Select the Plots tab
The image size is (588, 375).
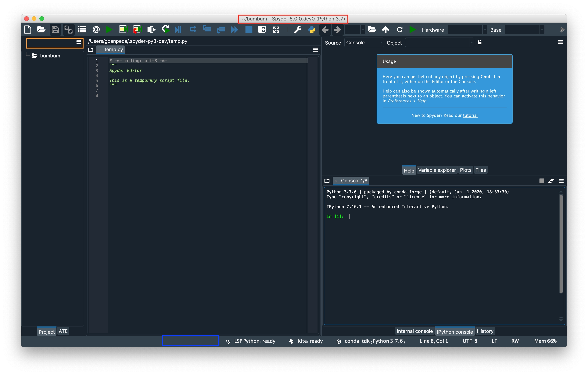[x=465, y=170]
